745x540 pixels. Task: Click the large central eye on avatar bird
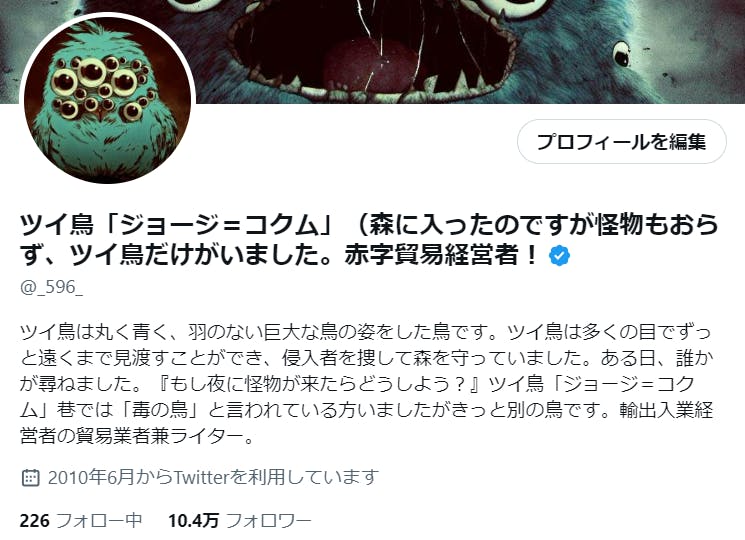coord(92,72)
